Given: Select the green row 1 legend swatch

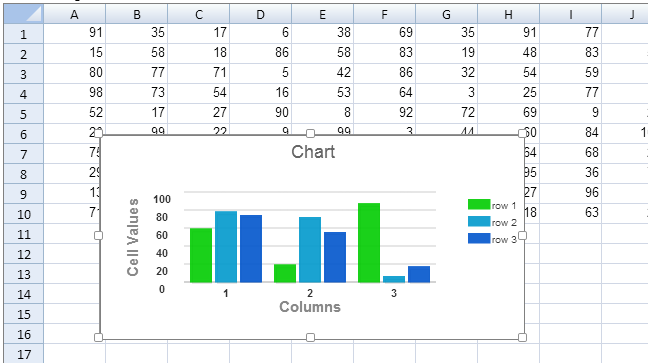Looking at the screenshot, I should pyautogui.click(x=479, y=204).
